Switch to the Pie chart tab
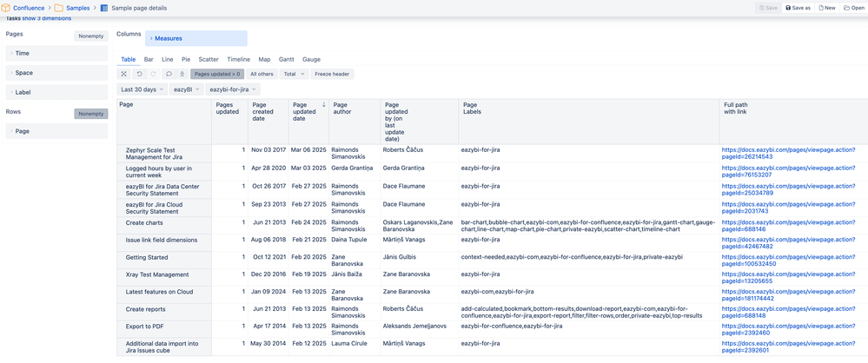Viewport: 868px width, 363px height. tap(186, 59)
